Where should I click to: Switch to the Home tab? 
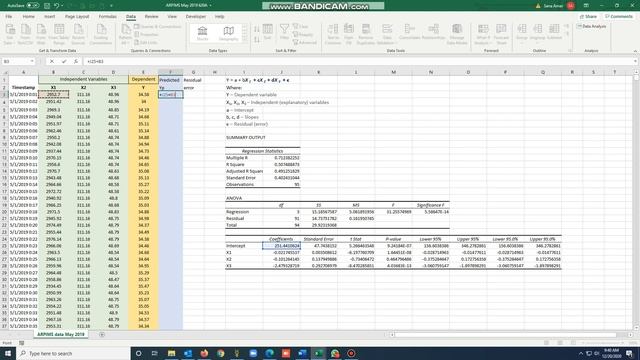pyautogui.click(x=28, y=17)
